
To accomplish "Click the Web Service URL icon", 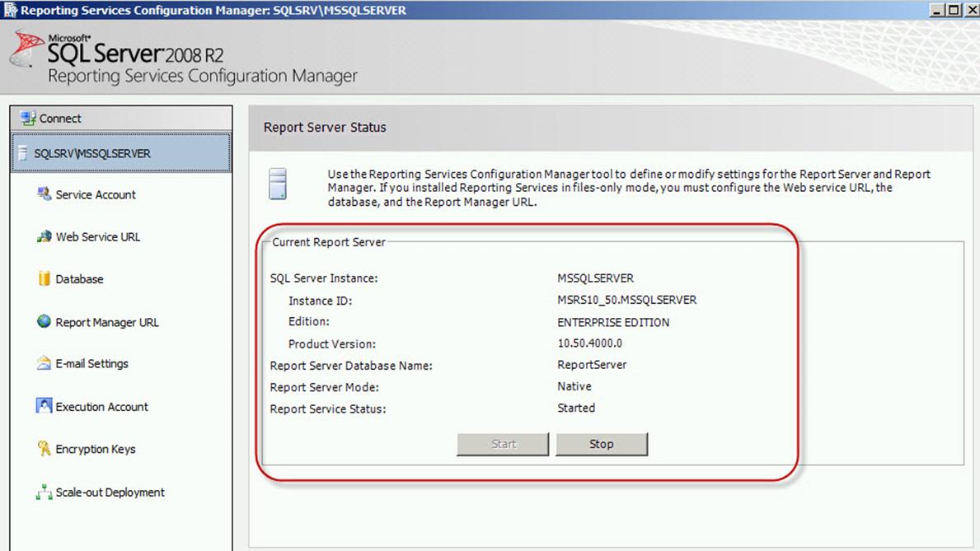I will pyautogui.click(x=44, y=236).
